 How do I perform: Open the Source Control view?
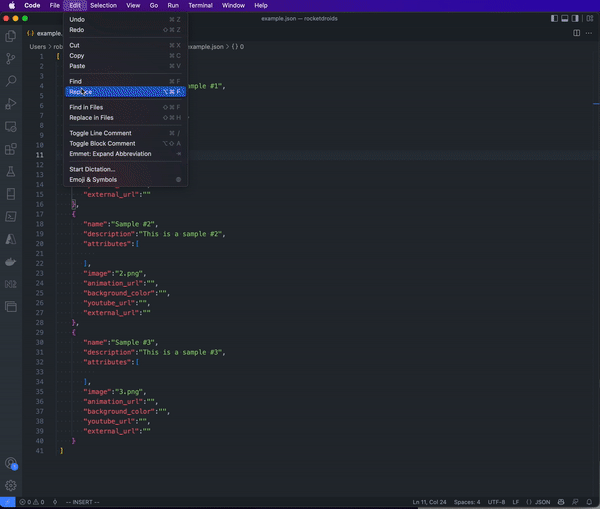(x=11, y=59)
